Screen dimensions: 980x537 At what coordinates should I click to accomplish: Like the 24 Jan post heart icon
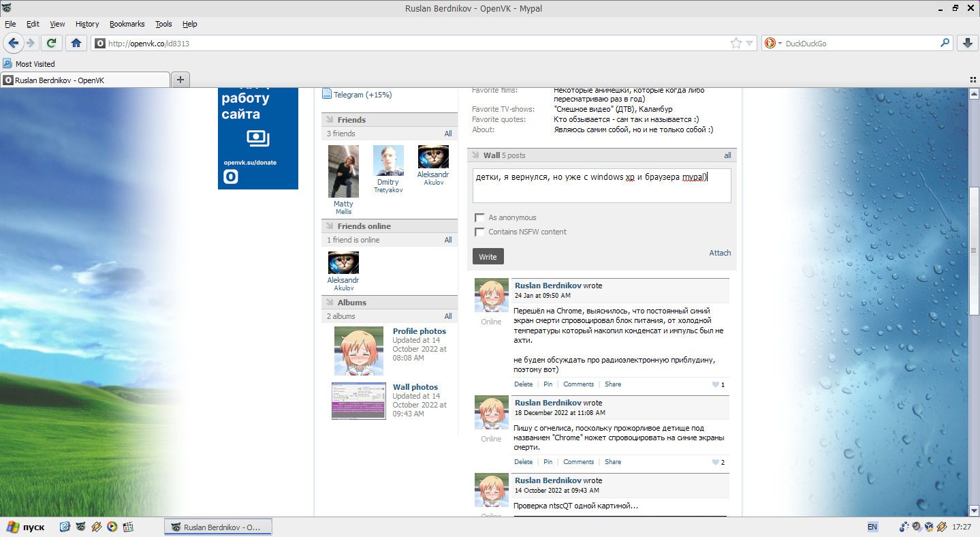pyautogui.click(x=715, y=384)
